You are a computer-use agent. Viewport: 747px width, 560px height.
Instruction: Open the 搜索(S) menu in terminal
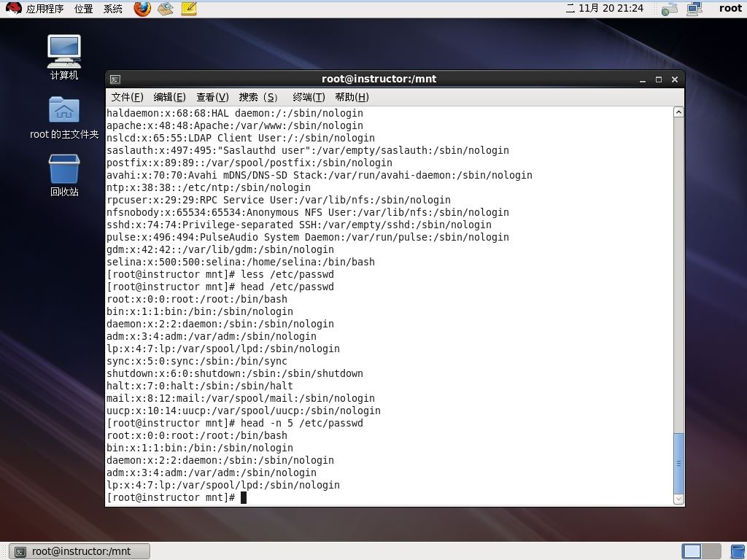tap(258, 97)
